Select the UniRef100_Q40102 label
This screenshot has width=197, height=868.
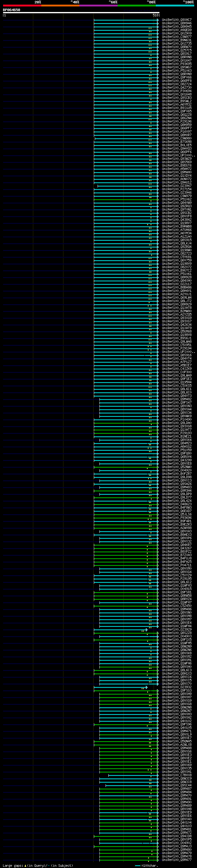click(177, 721)
